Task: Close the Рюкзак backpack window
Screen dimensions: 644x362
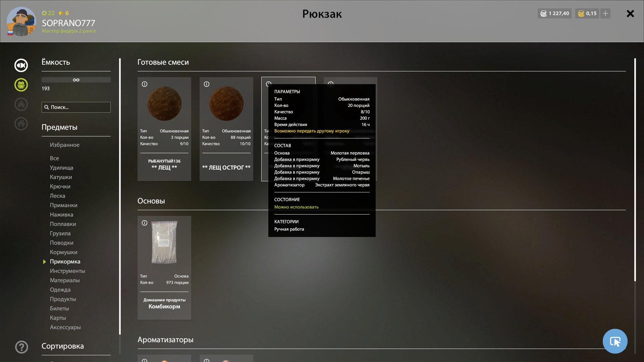Action: [630, 13]
